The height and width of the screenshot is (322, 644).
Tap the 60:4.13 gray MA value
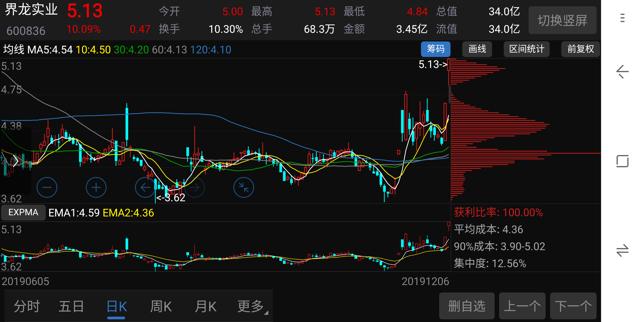(169, 49)
